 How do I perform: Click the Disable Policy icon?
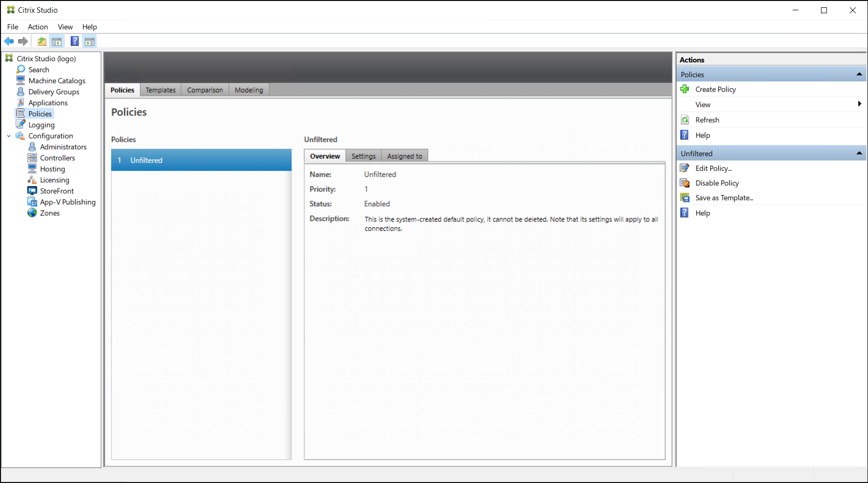pyautogui.click(x=685, y=183)
